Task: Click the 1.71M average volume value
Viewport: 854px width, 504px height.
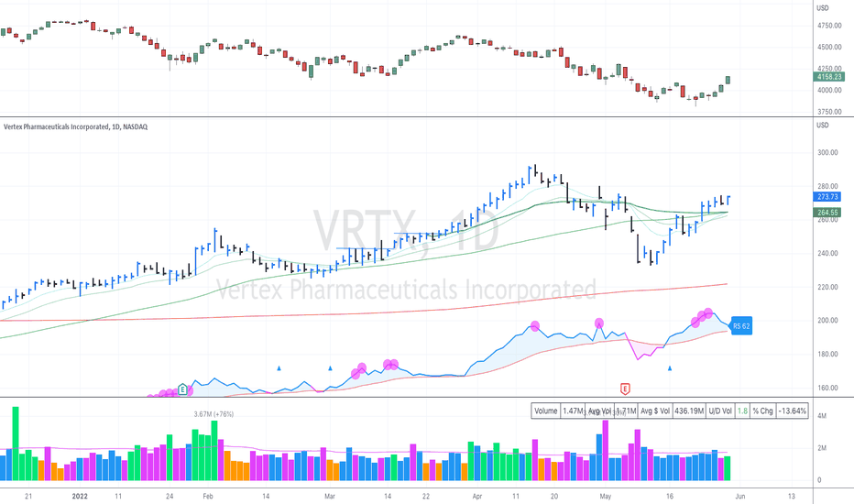Action: click(x=626, y=411)
